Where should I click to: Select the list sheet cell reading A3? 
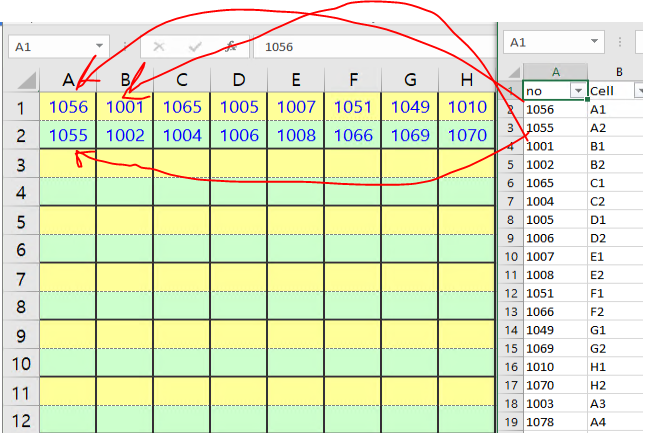[x=616, y=404]
